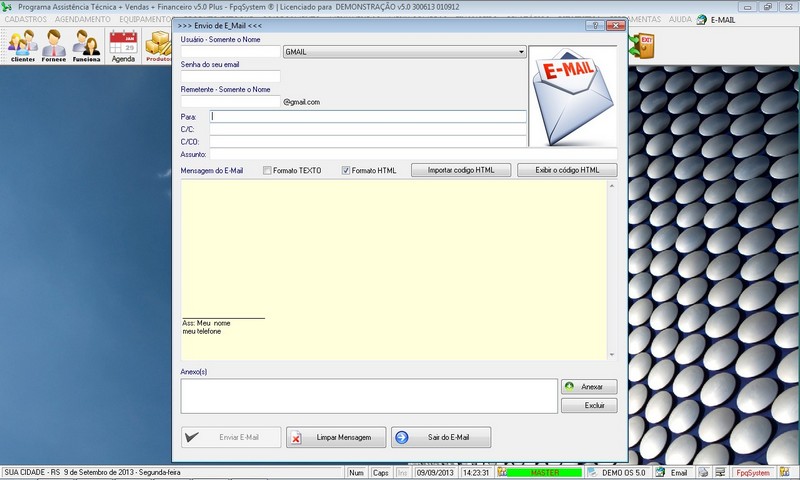The height and width of the screenshot is (480, 800).
Task: Open the CADASTROS menu
Action: 26,19
